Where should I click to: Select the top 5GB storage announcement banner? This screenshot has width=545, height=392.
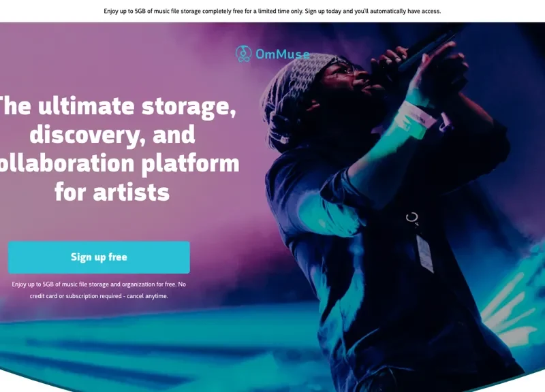click(272, 11)
